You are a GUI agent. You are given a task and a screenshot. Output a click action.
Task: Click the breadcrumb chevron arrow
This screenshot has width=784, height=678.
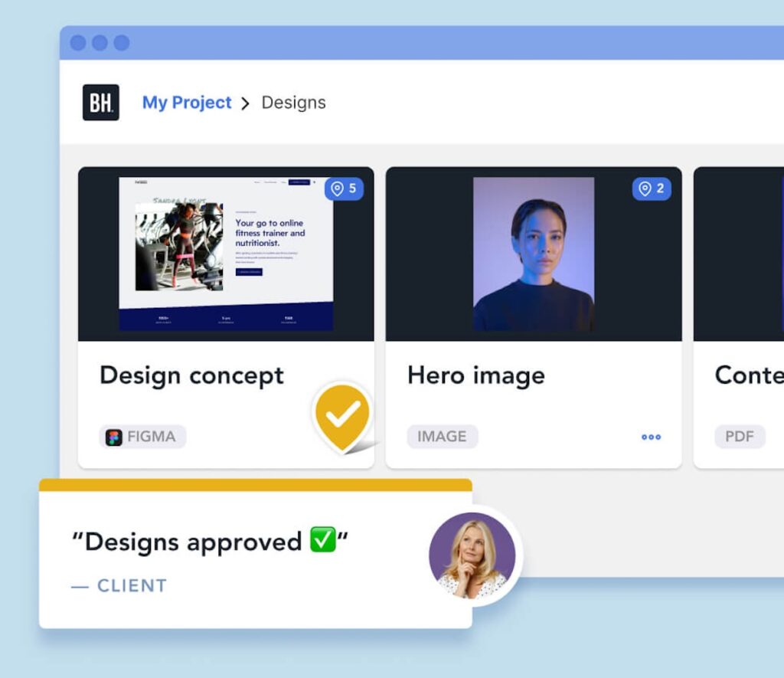(x=245, y=103)
